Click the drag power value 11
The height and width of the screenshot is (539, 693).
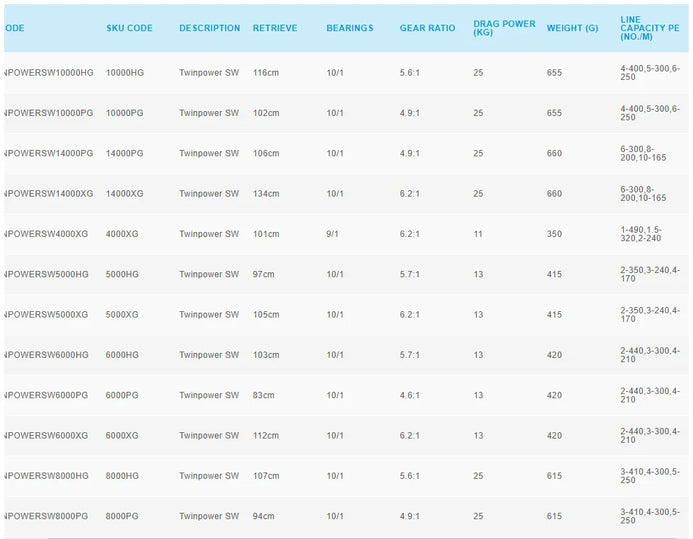coord(478,234)
